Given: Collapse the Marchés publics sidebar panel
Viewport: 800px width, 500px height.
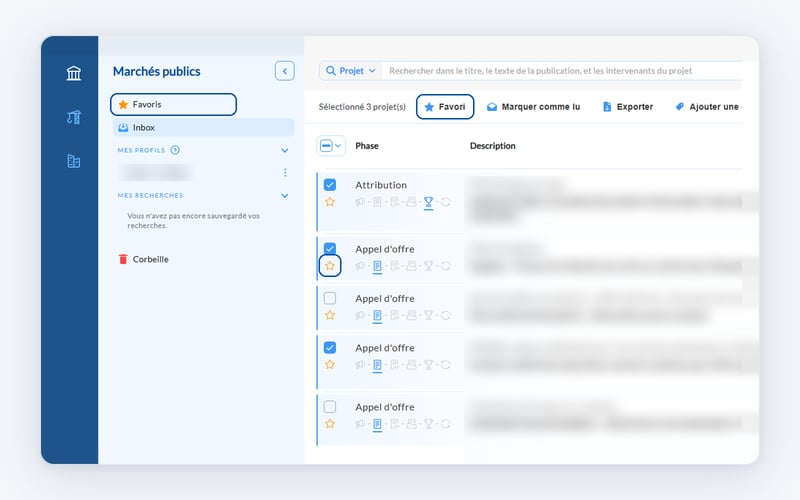Looking at the screenshot, I should click(x=285, y=71).
